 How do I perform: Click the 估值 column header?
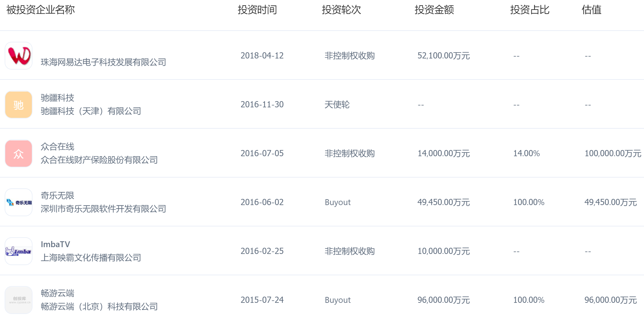coord(591,10)
